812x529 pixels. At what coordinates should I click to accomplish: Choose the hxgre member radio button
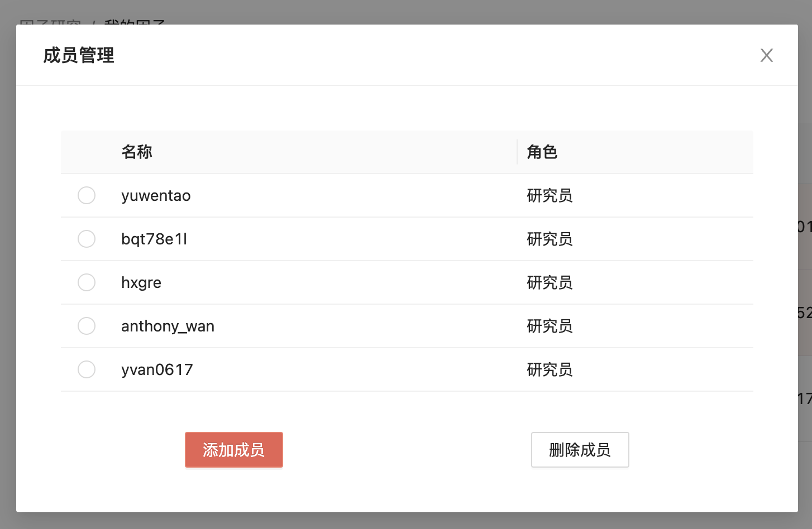coord(87,282)
